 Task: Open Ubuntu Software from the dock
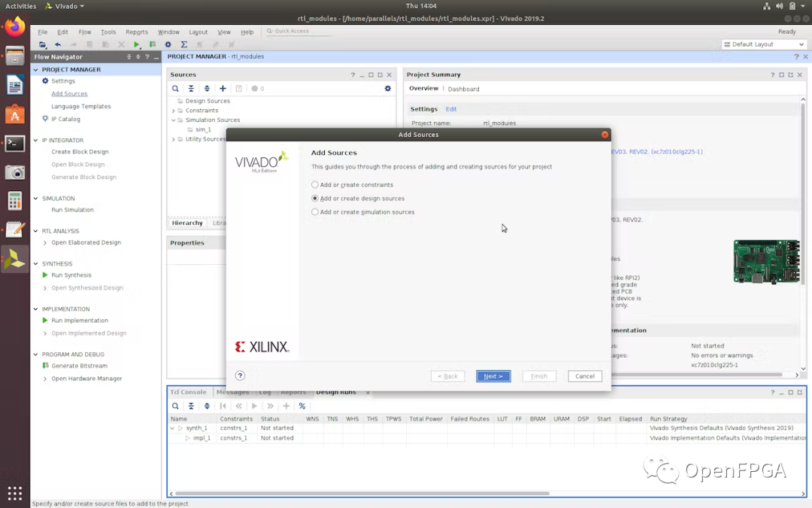coord(14,114)
